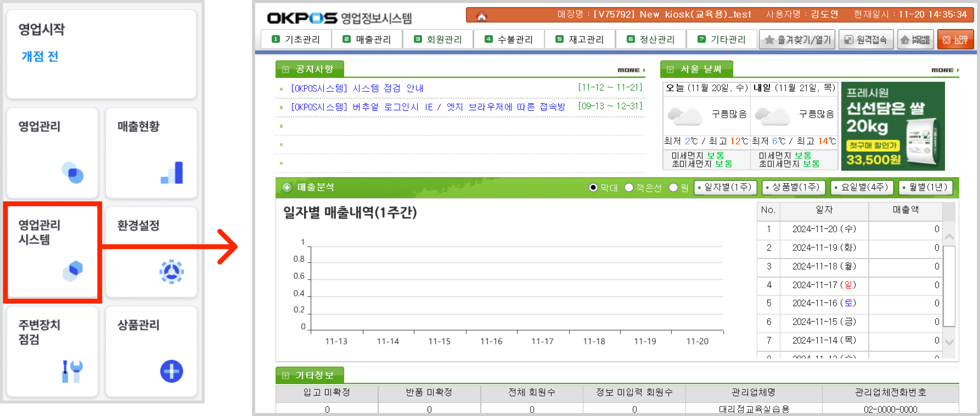This screenshot has width=980, height=416.
Task: Select the 꺾은선 chart radio button
Action: coord(629,188)
